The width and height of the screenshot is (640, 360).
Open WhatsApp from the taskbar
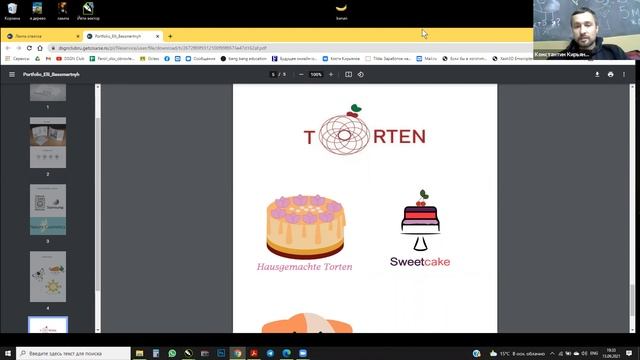point(172,353)
